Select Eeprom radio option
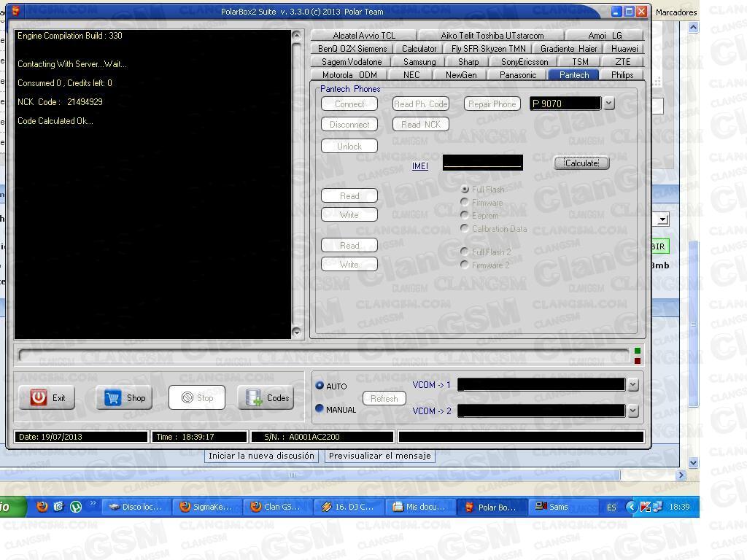 pyautogui.click(x=465, y=215)
